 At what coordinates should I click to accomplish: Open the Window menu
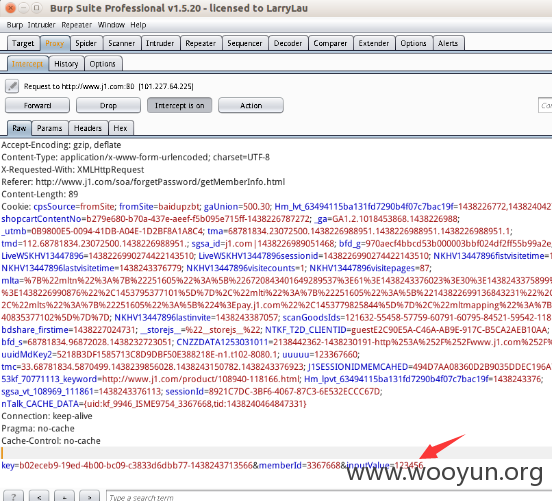coord(111,25)
